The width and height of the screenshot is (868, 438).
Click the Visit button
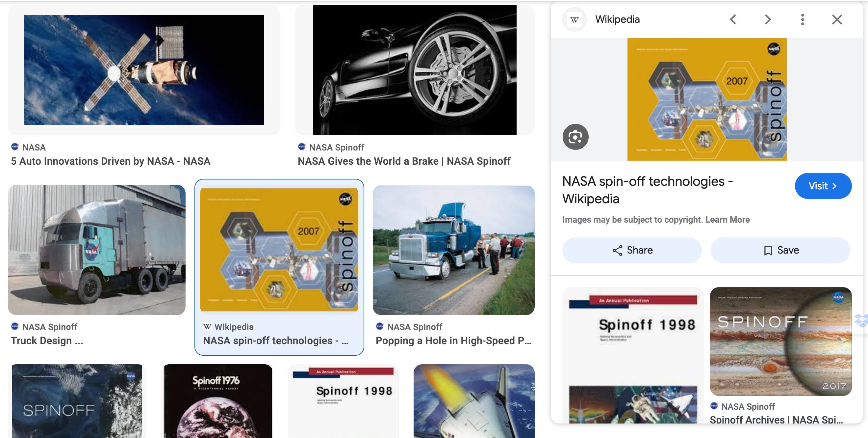(823, 186)
